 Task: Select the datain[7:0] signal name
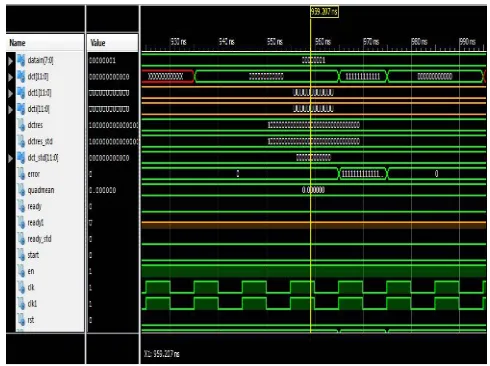coord(40,60)
